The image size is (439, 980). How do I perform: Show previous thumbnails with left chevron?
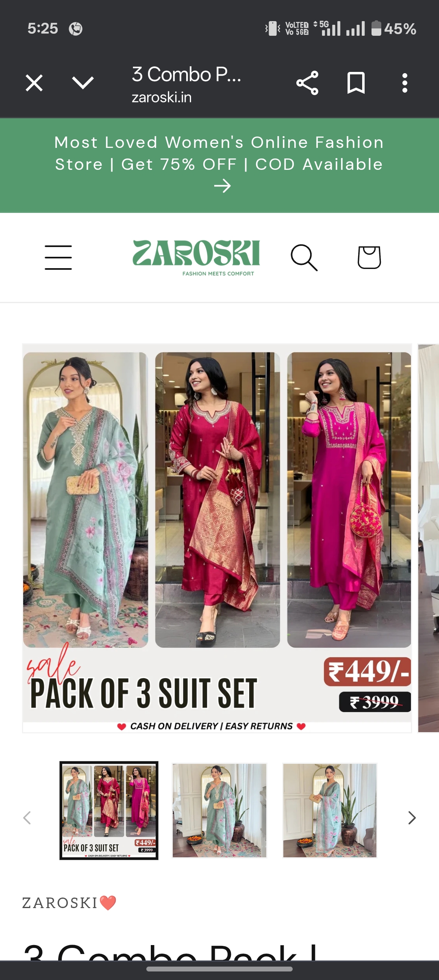(x=27, y=818)
